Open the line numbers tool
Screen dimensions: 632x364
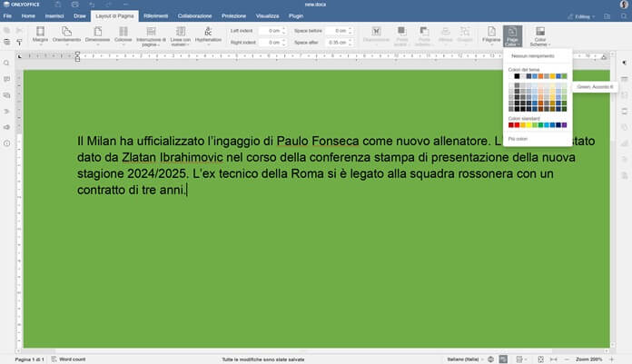pyautogui.click(x=180, y=36)
